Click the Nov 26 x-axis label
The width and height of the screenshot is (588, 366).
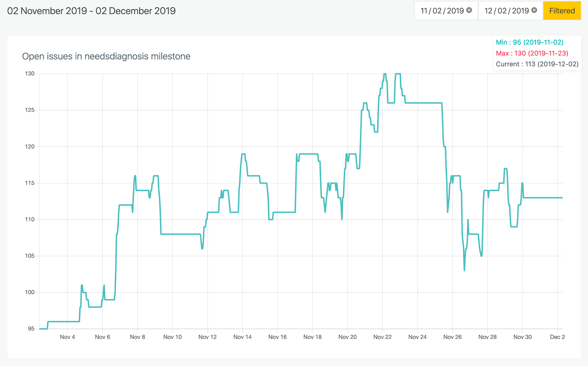click(452, 337)
